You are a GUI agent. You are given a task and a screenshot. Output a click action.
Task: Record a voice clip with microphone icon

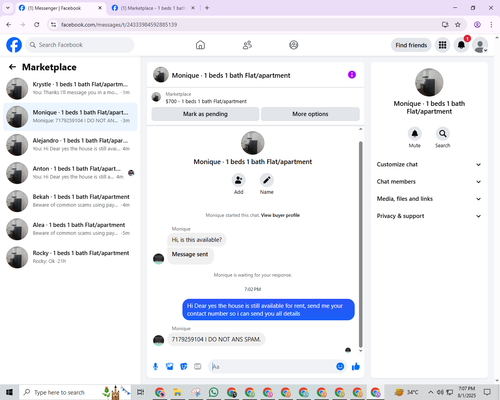point(155,367)
